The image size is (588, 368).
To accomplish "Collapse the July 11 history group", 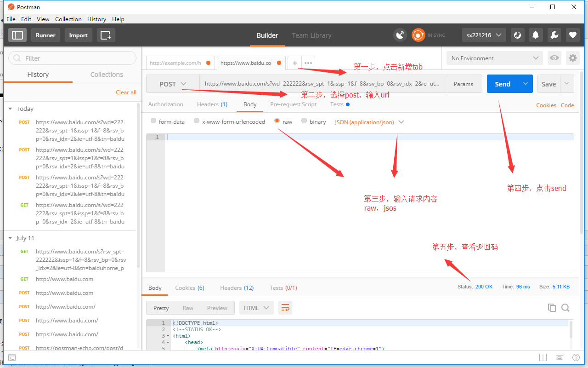I will pos(10,238).
